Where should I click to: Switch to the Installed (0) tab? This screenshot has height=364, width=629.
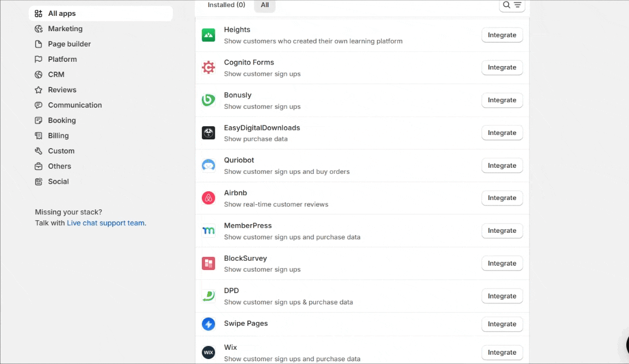[226, 5]
